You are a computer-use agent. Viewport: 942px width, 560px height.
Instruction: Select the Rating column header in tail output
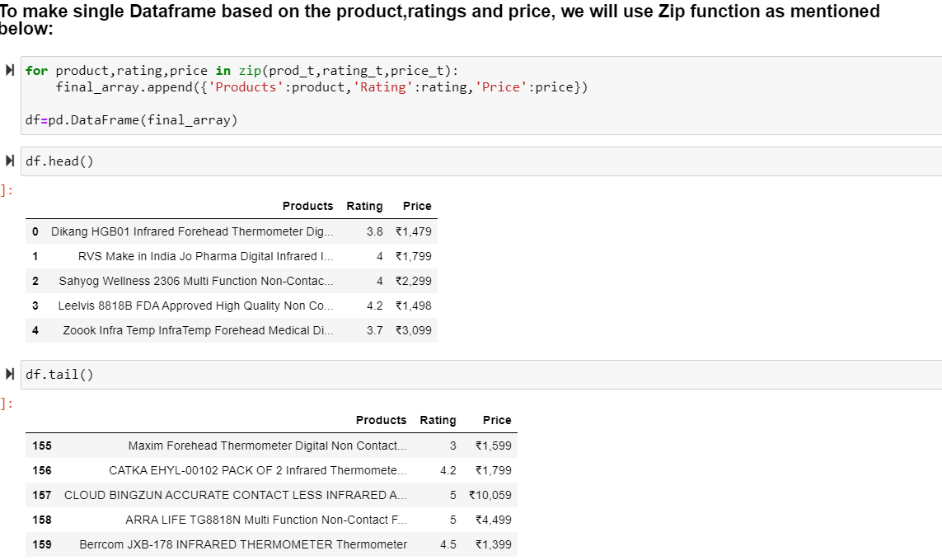[438, 420]
